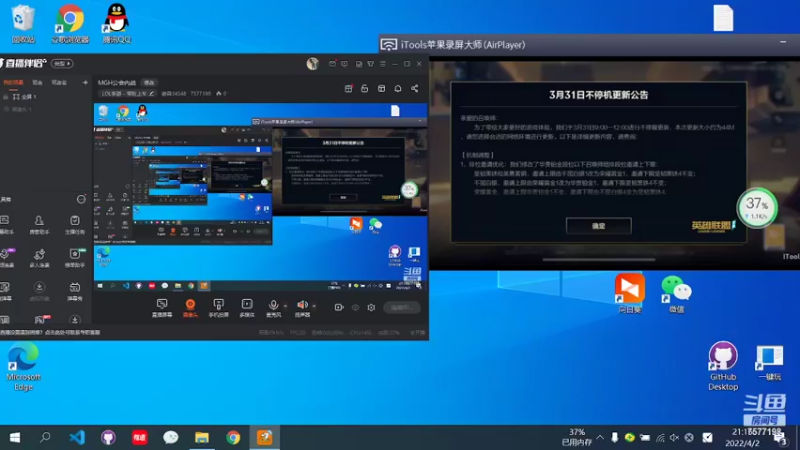This screenshot has width=800, height=450.
Task: Click the start streaming button
Action: click(402, 307)
